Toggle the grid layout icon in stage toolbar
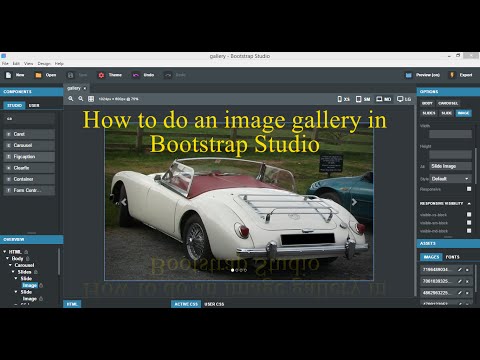 [x=91, y=99]
